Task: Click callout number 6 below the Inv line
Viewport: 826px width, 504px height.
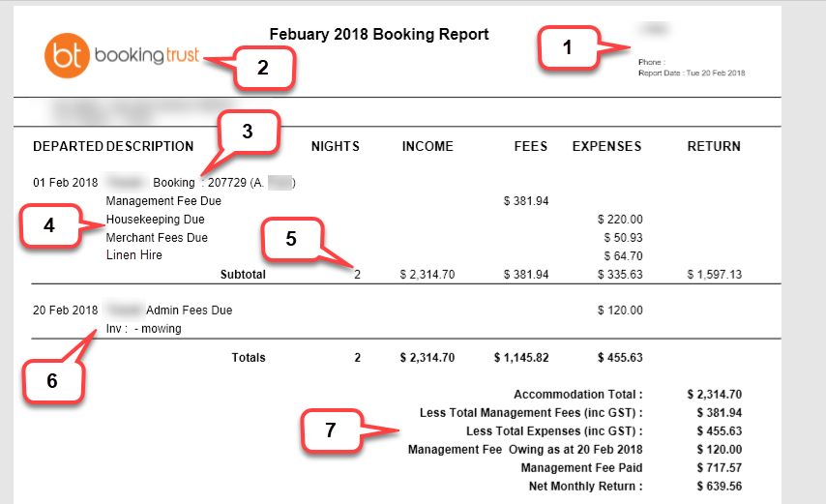Action: 52,379
